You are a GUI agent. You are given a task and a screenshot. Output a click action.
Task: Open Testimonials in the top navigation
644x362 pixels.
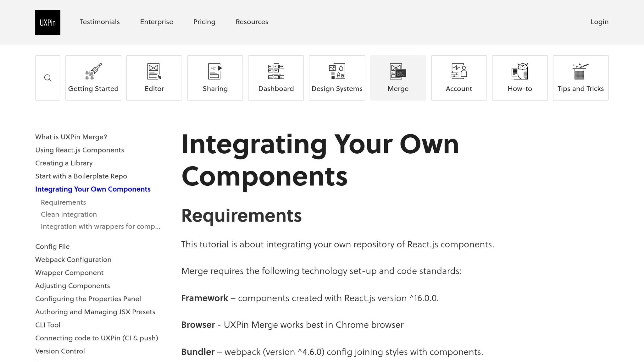100,22
